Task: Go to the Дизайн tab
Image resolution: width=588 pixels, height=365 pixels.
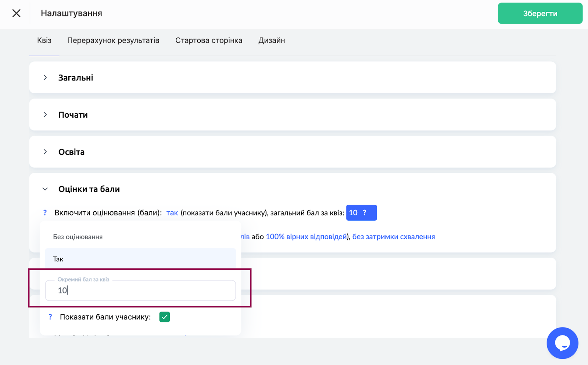Action: (x=272, y=40)
